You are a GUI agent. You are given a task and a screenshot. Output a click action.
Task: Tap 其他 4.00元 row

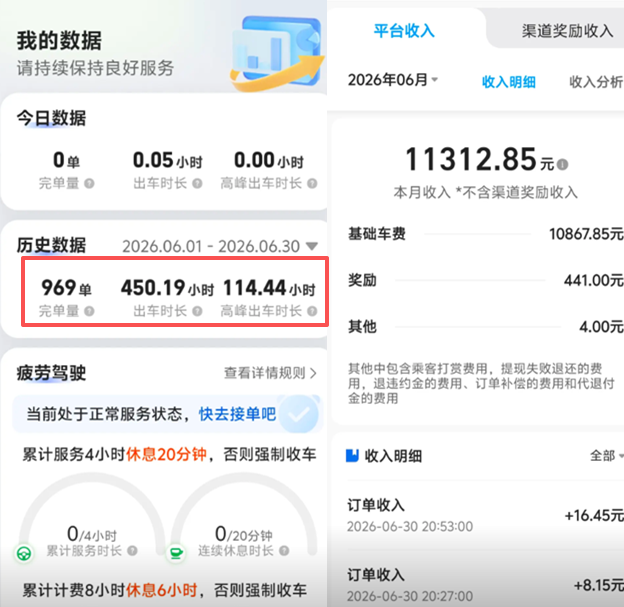click(x=486, y=326)
